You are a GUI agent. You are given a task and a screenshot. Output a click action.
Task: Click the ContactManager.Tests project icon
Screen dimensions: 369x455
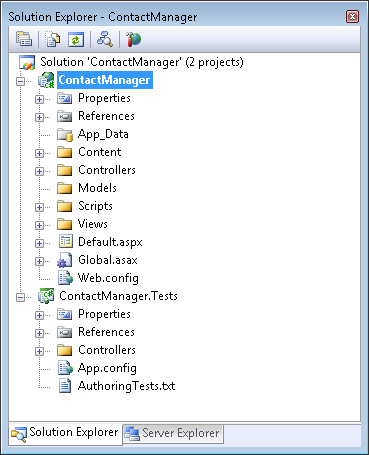(x=46, y=296)
